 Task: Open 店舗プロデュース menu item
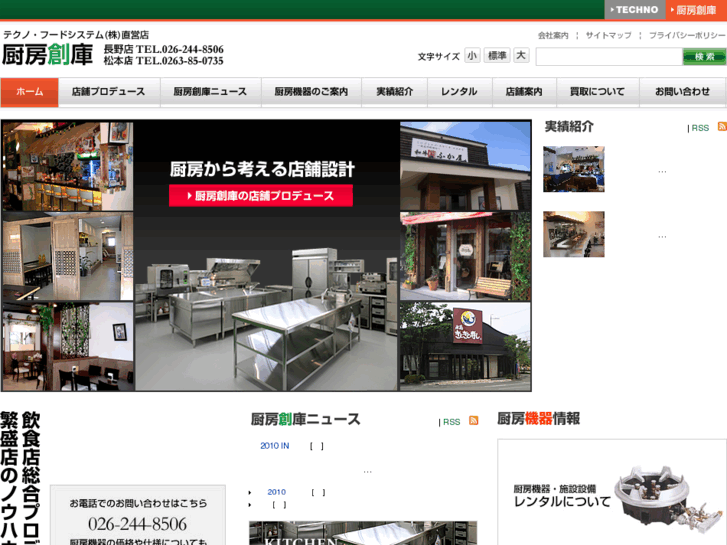[x=109, y=92]
